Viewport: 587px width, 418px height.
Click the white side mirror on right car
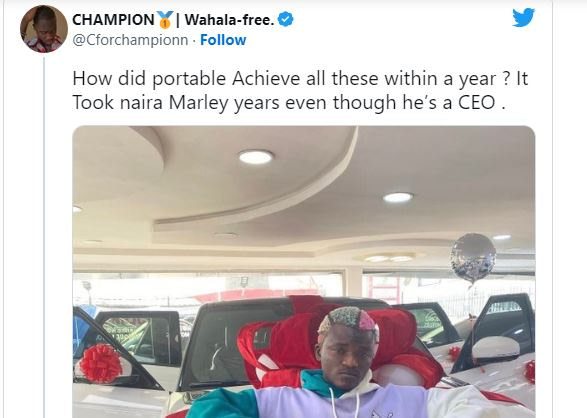pyautogui.click(x=496, y=351)
